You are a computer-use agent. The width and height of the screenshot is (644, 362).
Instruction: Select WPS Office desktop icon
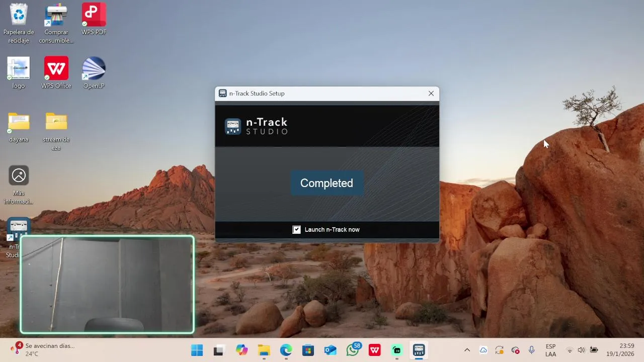pyautogui.click(x=56, y=73)
